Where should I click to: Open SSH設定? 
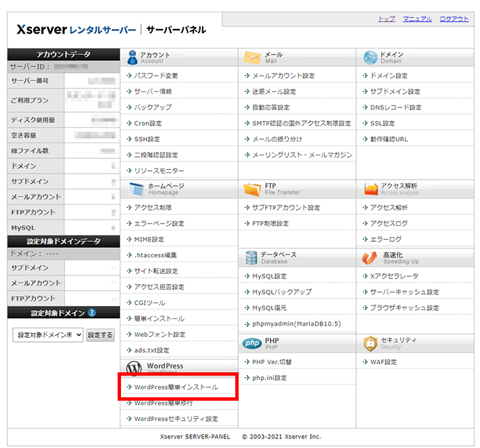147,139
